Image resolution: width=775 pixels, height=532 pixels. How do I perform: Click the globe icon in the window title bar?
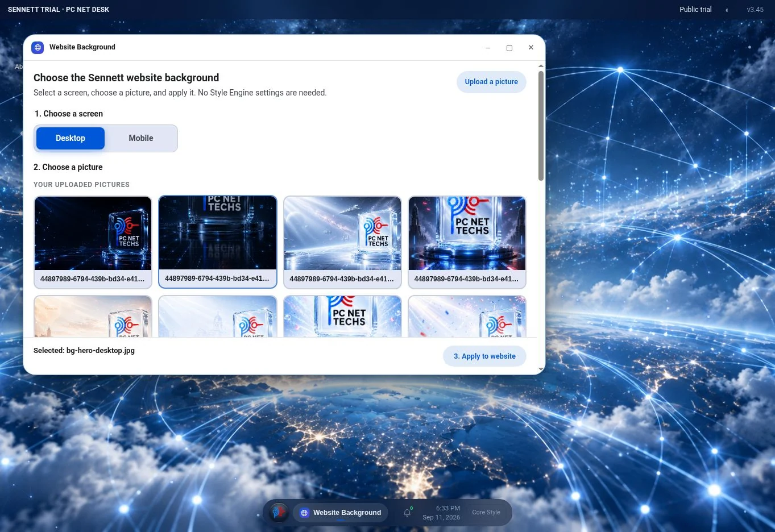point(38,48)
